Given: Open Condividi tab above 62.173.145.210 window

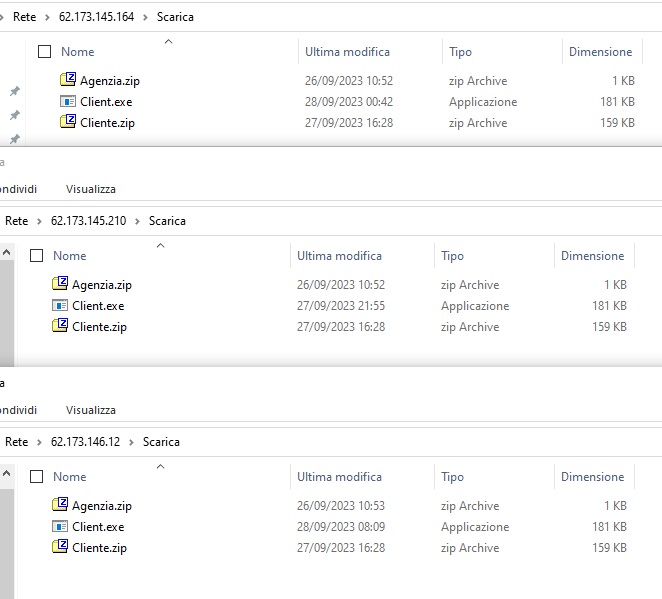Looking at the screenshot, I should tap(18, 189).
